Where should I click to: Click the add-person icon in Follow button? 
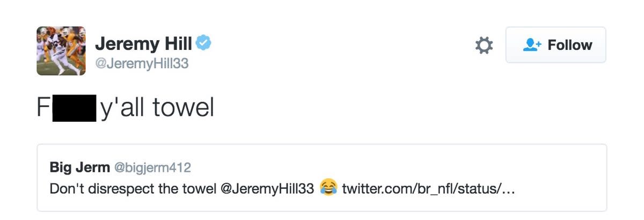click(x=532, y=45)
